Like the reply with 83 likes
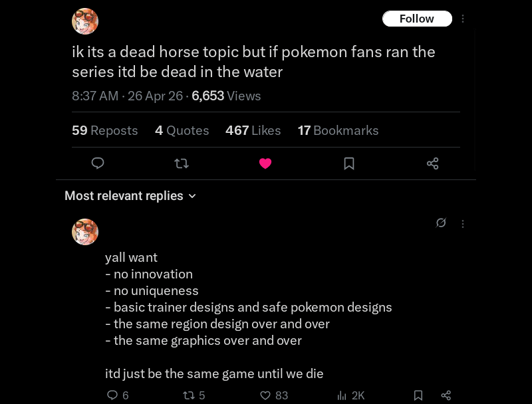The height and width of the screenshot is (404, 532). click(265, 395)
